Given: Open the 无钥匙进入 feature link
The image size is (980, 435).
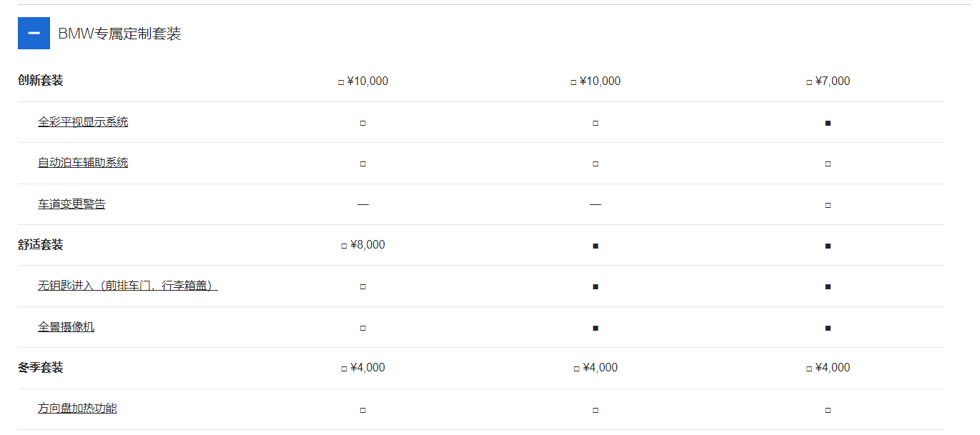Looking at the screenshot, I should 127,286.
